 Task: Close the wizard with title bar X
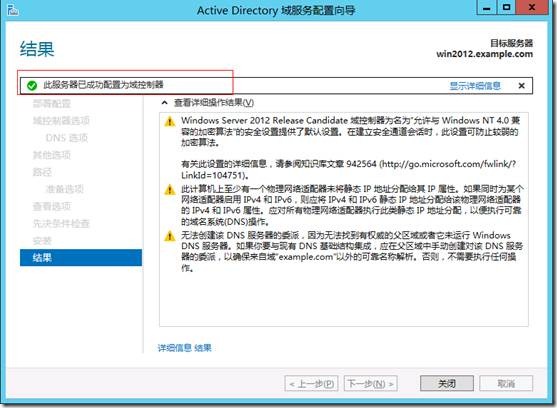[x=532, y=8]
